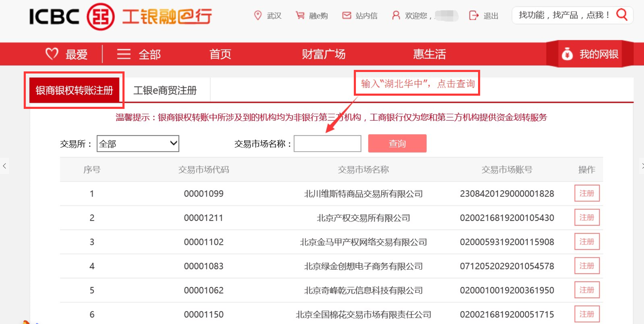The image size is (644, 324).
Task: Click the red magnifier search icon
Action: pyautogui.click(x=622, y=14)
